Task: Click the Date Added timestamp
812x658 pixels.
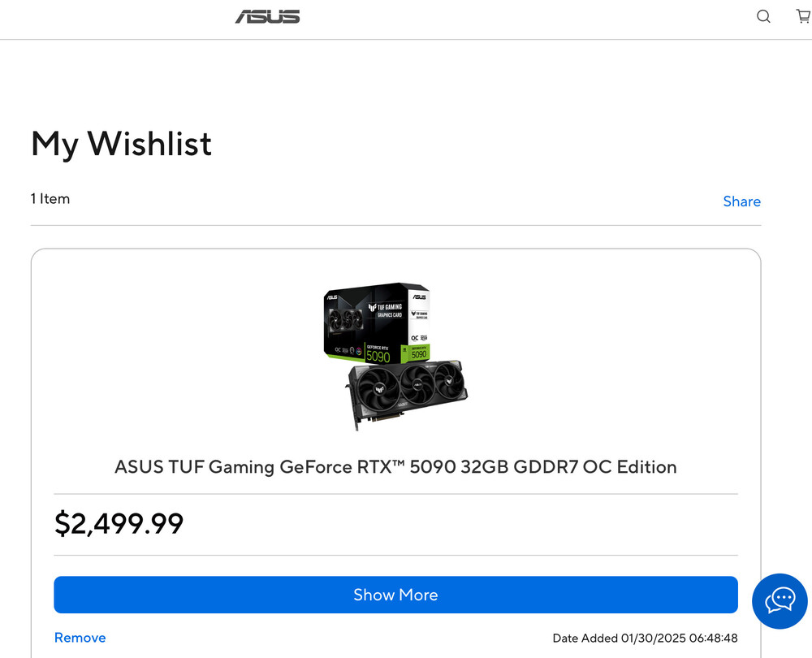Action: tap(645, 639)
